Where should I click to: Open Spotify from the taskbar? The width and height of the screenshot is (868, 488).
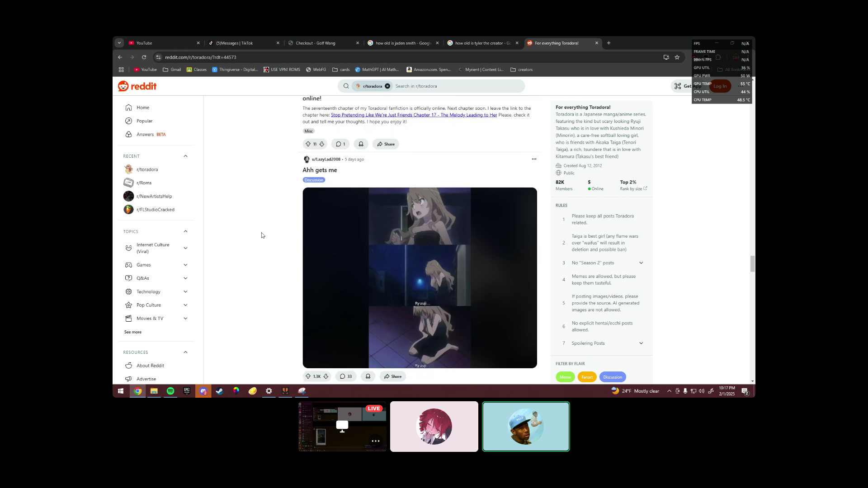pyautogui.click(x=170, y=391)
